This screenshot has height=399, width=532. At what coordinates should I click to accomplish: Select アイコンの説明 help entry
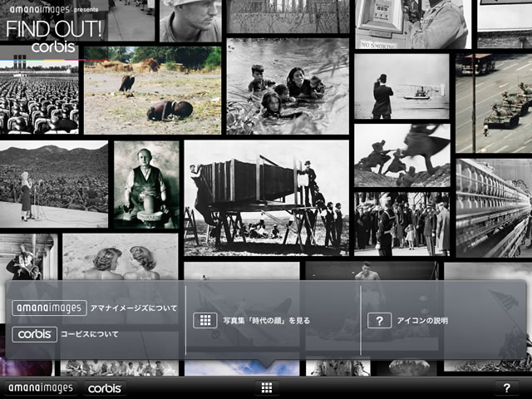click(422, 321)
